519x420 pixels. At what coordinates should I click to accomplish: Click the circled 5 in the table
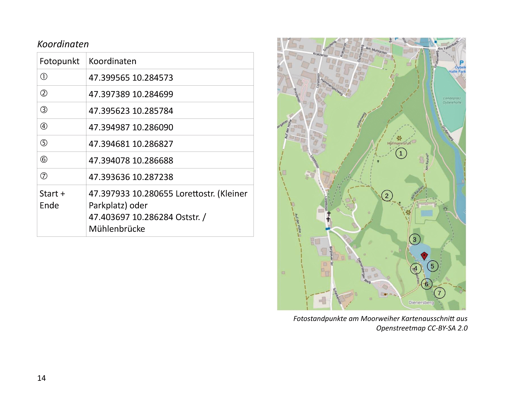point(44,143)
